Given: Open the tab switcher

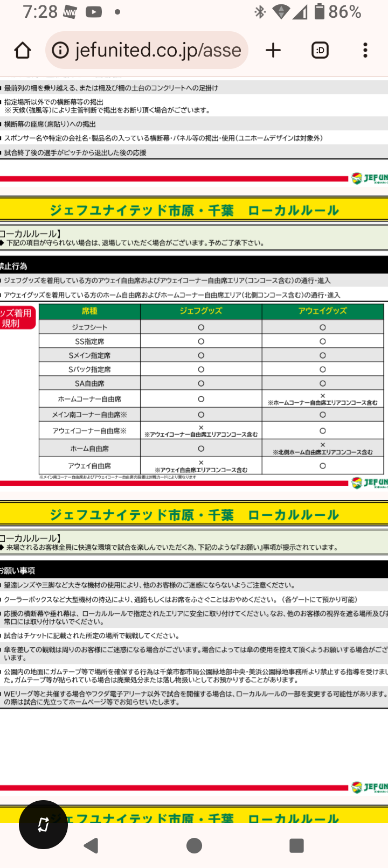Looking at the screenshot, I should (x=320, y=51).
